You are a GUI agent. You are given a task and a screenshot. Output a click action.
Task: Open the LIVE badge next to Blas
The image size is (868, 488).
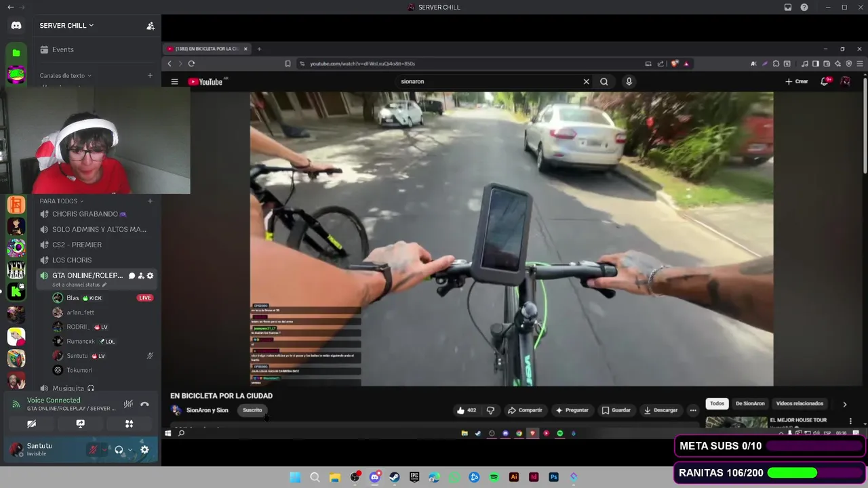point(144,298)
